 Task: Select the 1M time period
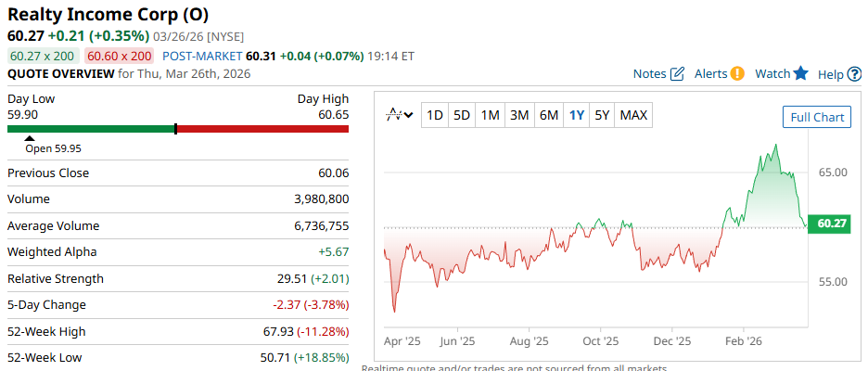[491, 115]
